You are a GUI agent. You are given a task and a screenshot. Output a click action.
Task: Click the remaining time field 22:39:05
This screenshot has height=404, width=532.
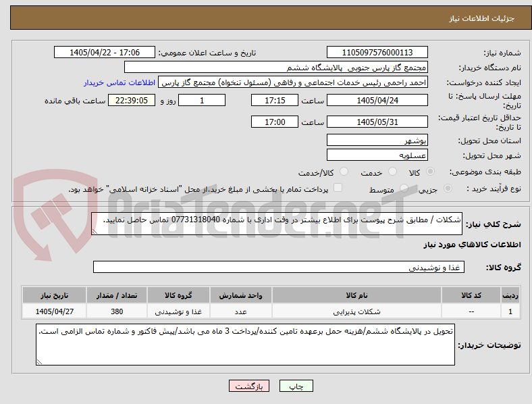[132, 101]
